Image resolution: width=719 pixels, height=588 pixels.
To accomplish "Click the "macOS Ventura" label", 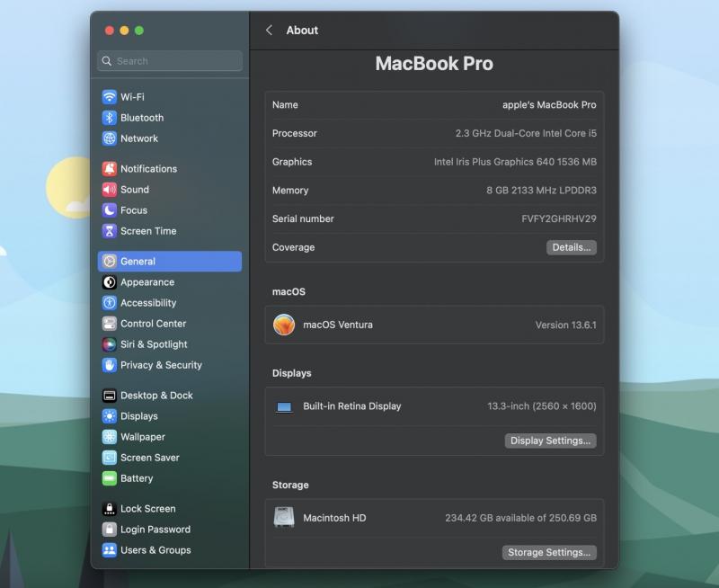I will click(x=338, y=325).
